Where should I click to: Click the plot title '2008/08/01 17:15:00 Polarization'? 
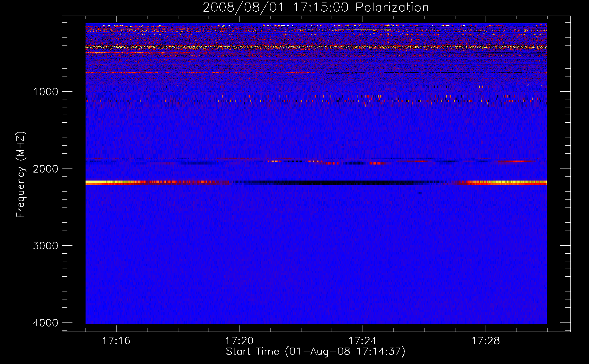(316, 7)
